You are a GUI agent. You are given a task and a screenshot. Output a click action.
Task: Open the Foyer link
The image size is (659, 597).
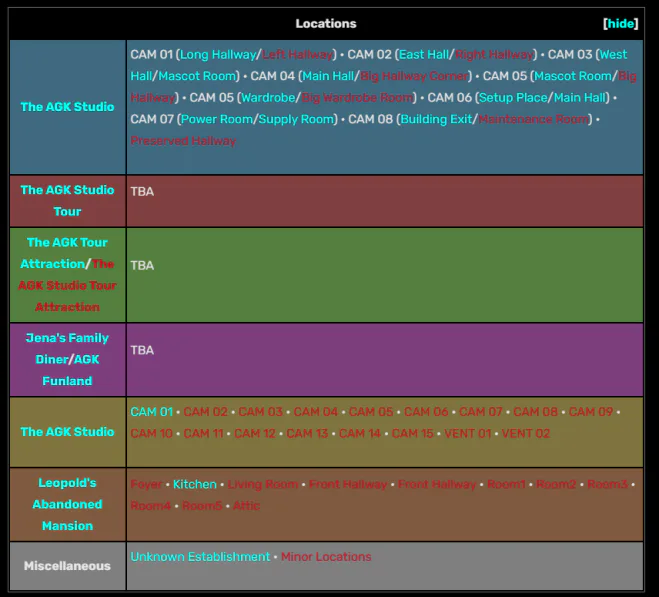coord(146,484)
